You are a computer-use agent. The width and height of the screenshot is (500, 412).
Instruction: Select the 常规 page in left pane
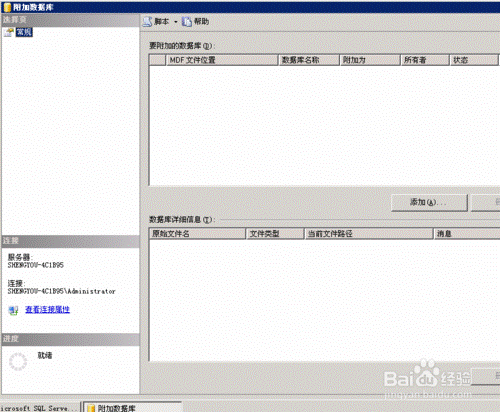(x=24, y=32)
